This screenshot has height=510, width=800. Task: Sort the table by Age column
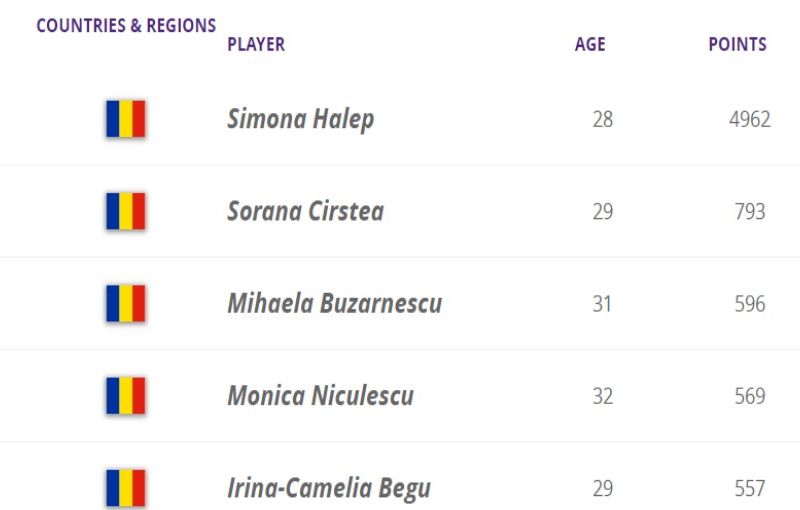pos(590,44)
